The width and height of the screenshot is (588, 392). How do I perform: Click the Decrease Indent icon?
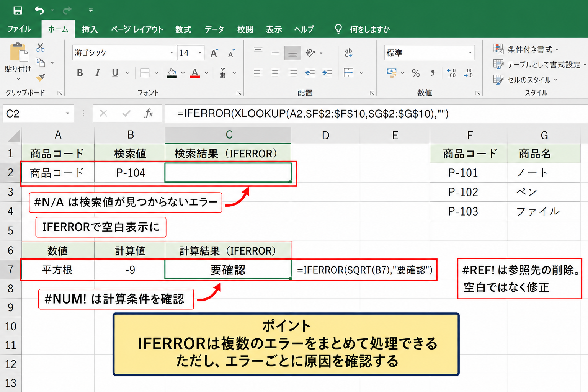(310, 73)
